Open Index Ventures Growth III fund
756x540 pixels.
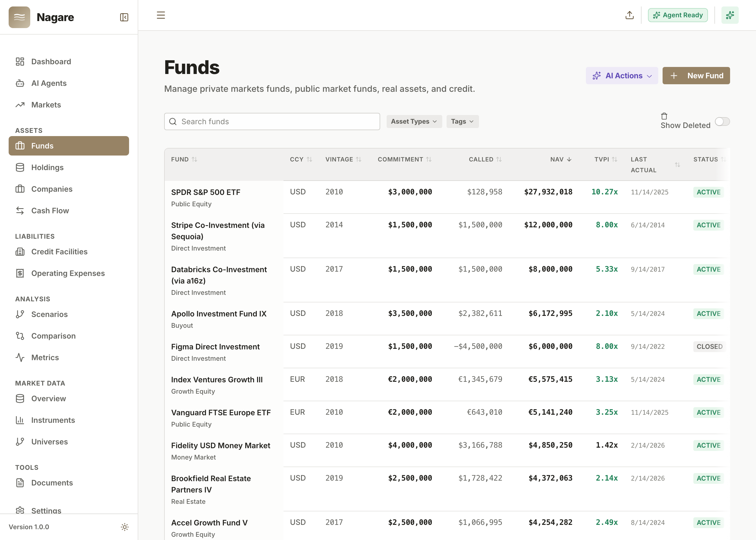[217, 379]
